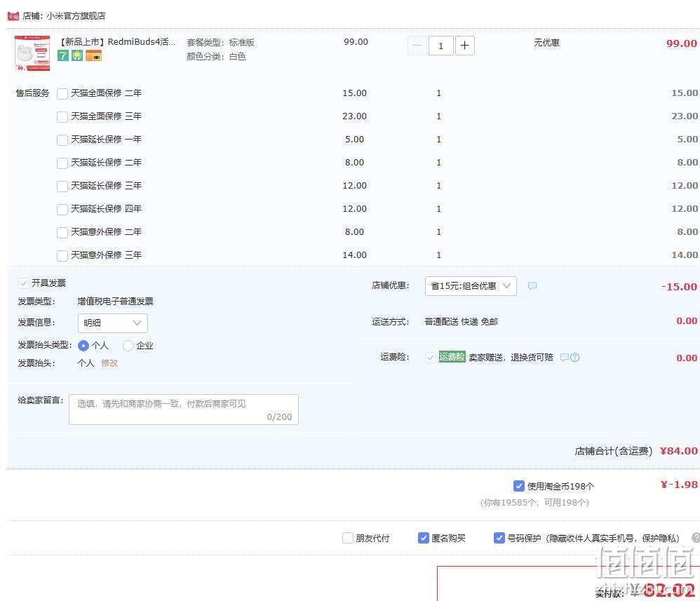Click the ¥-1.98 coin deduction amount

[x=679, y=485]
